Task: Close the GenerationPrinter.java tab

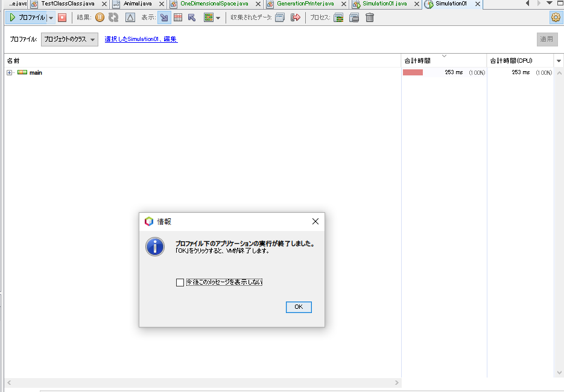Action: click(343, 4)
